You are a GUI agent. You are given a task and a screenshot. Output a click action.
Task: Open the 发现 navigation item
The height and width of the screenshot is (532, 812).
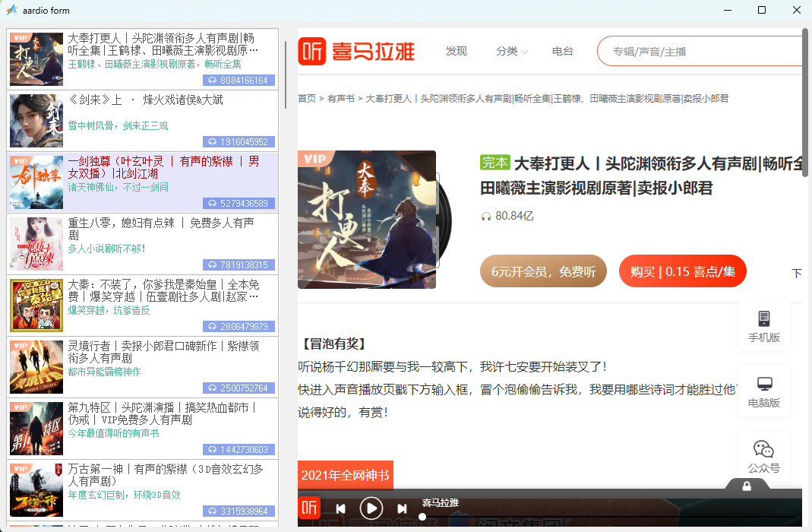(457, 51)
